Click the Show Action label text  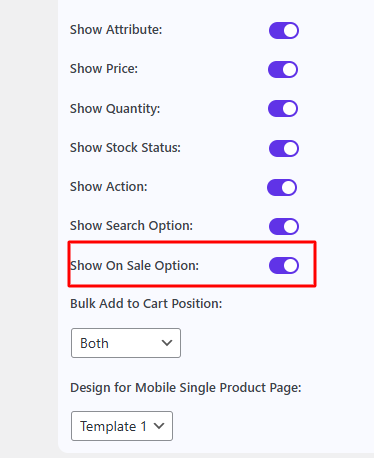[x=108, y=187]
